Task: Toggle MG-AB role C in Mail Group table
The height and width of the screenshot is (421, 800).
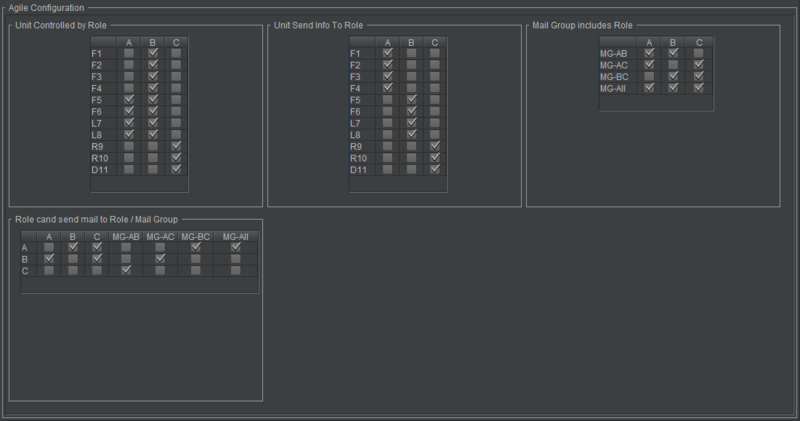Action: [698, 54]
